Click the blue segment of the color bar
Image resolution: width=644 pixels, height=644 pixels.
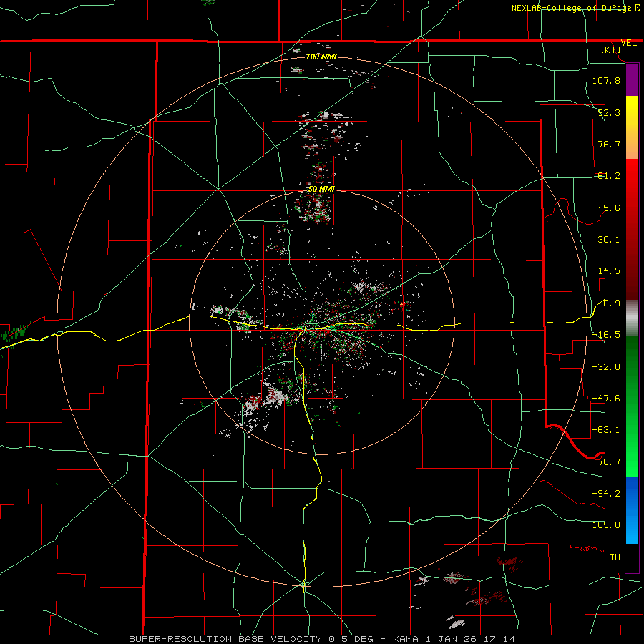632,510
